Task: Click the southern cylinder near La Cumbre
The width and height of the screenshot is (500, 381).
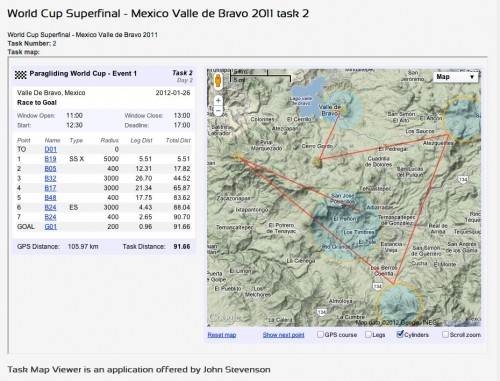Action: click(399, 305)
